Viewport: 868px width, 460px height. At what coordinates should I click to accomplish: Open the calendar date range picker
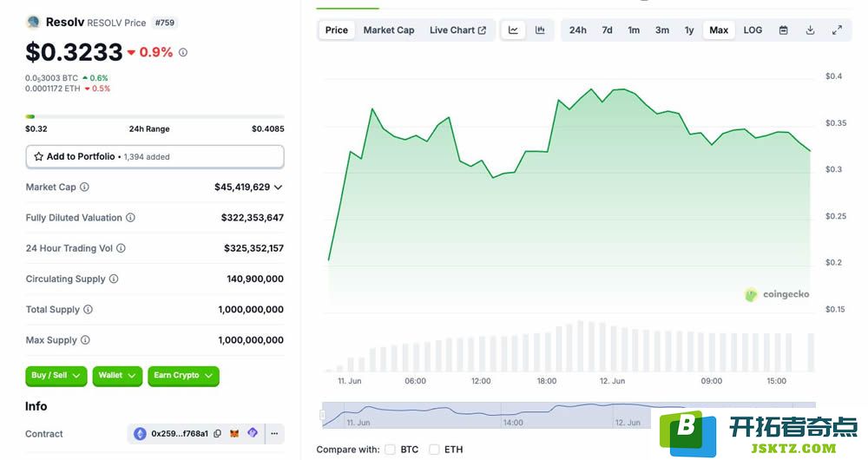tap(783, 30)
